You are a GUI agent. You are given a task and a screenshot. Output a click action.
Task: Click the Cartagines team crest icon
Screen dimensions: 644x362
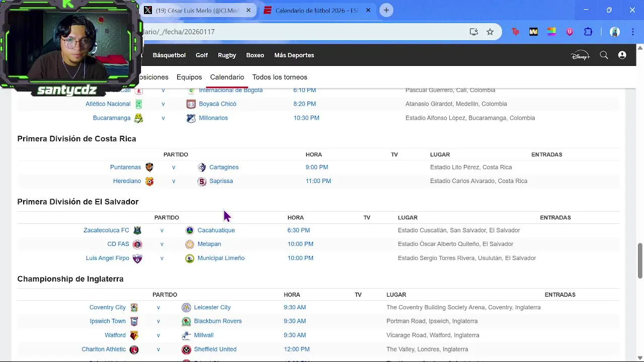click(x=202, y=167)
